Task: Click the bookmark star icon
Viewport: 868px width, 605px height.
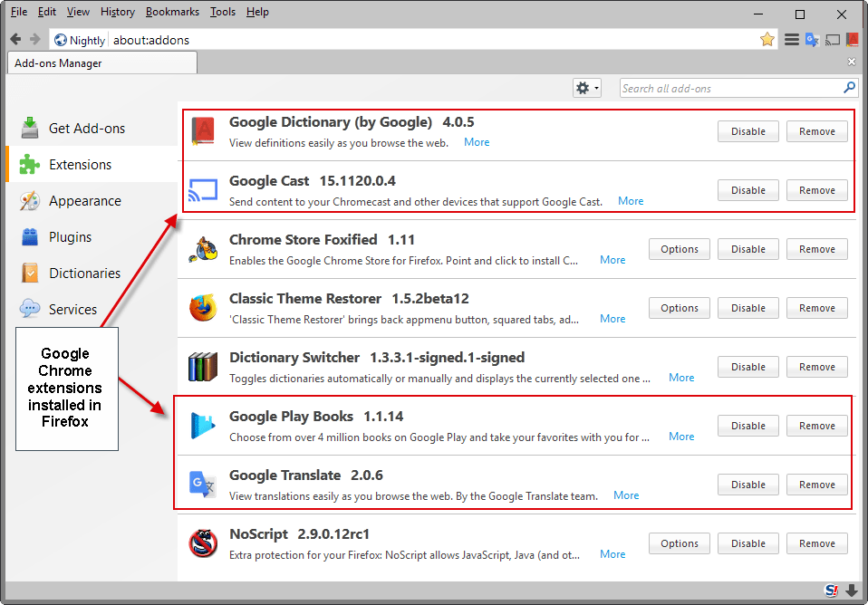Action: click(x=767, y=40)
